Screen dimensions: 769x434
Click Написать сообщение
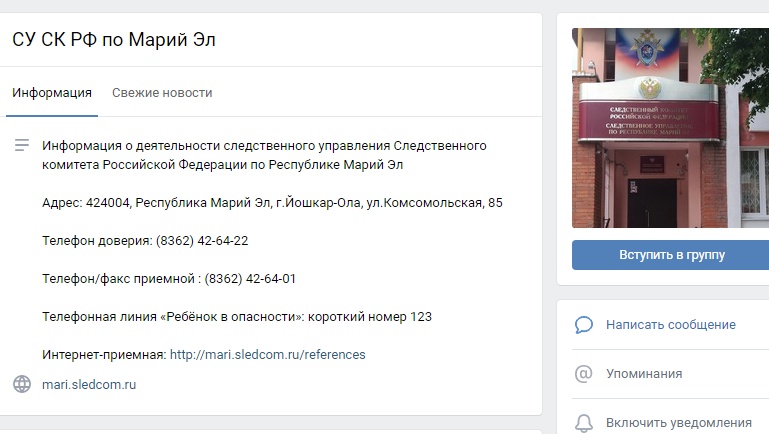click(670, 325)
